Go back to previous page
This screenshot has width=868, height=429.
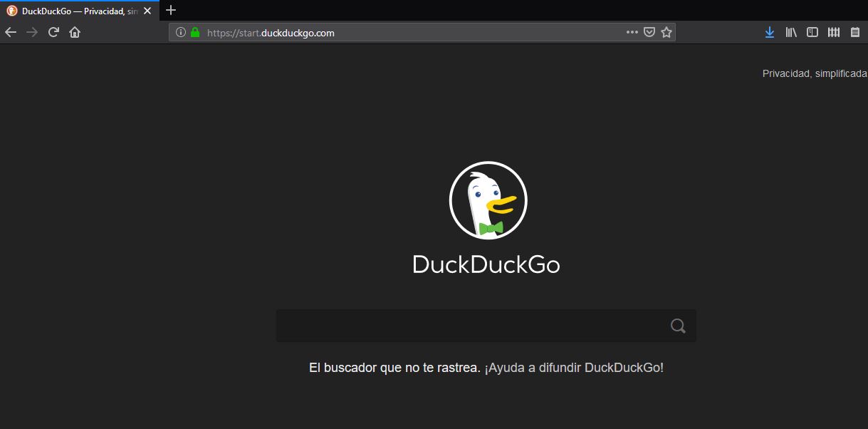11,32
